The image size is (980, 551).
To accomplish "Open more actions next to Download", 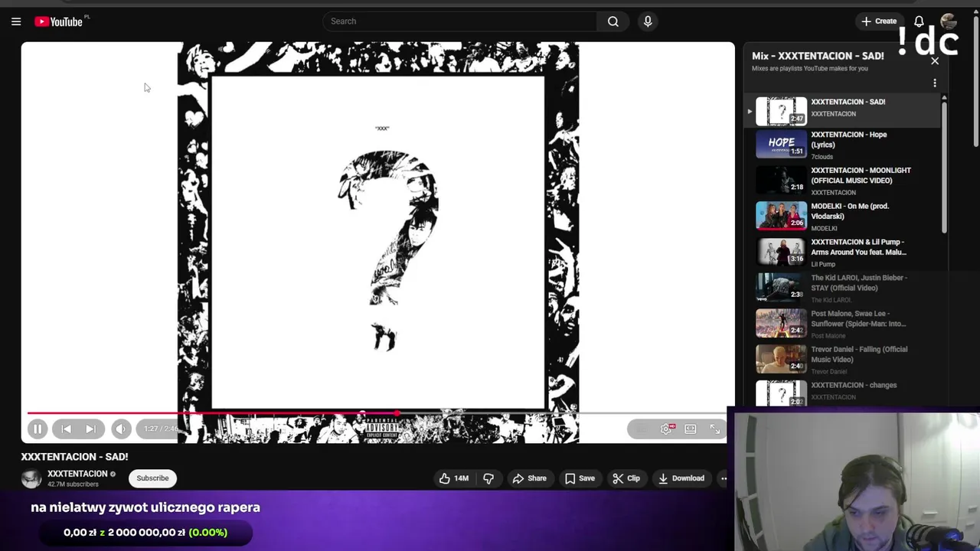I will tap(723, 478).
